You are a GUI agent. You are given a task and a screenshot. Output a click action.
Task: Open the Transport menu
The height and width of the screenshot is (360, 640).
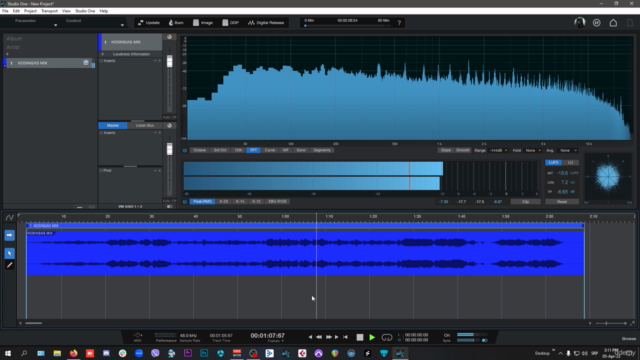pyautogui.click(x=50, y=11)
